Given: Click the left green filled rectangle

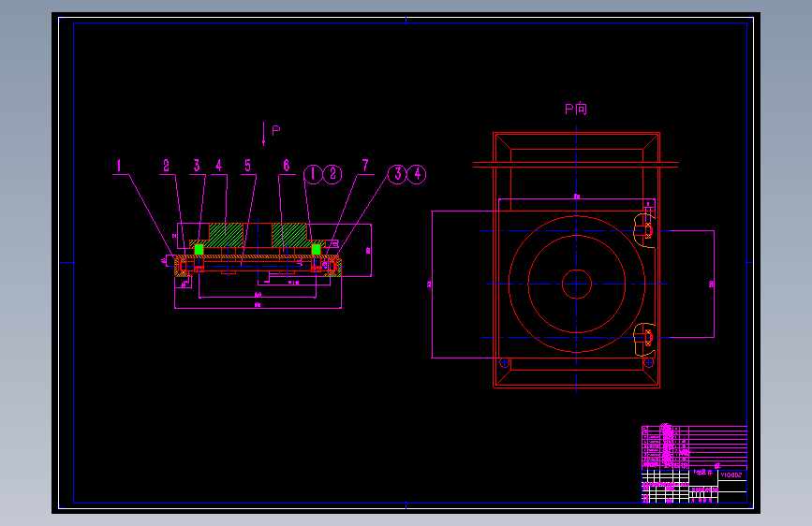Looking at the screenshot, I should pos(199,250).
